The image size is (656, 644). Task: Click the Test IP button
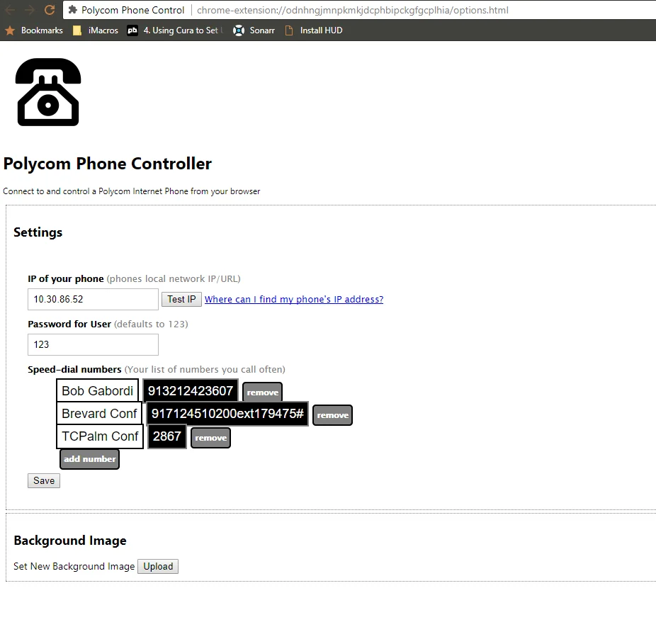coord(181,299)
